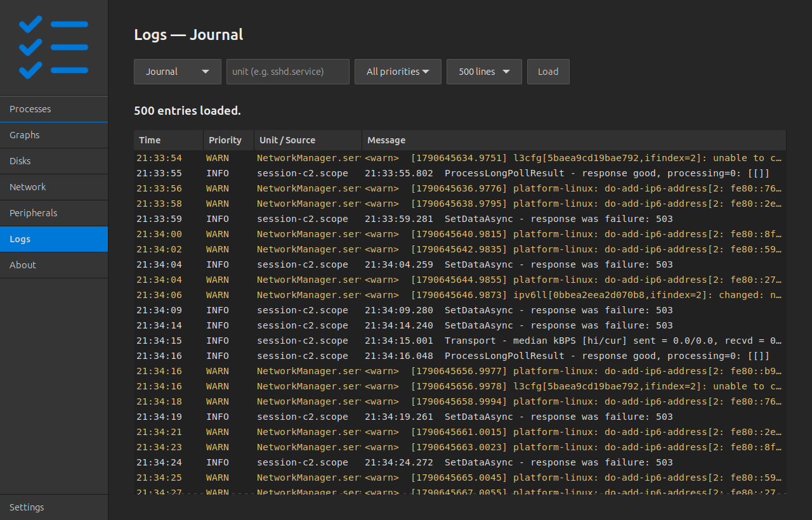This screenshot has height=520, width=812.
Task: Click the Unit / Source column header
Action: point(308,140)
